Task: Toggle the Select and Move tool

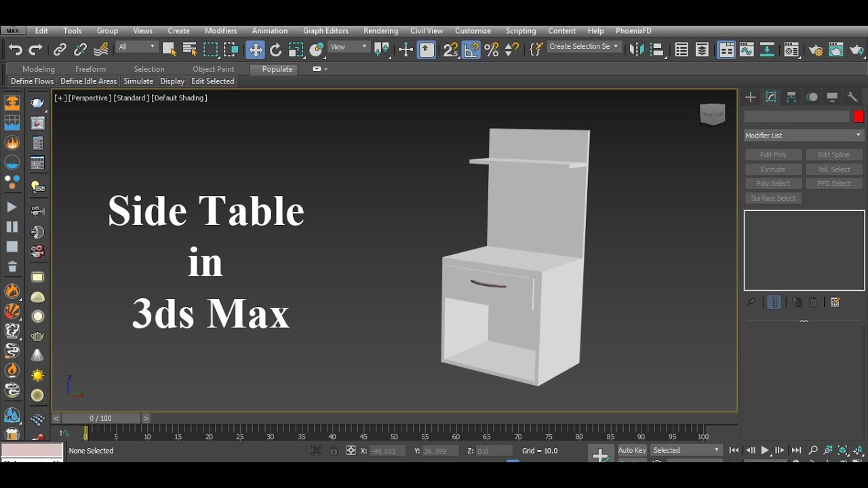Action: pos(255,49)
